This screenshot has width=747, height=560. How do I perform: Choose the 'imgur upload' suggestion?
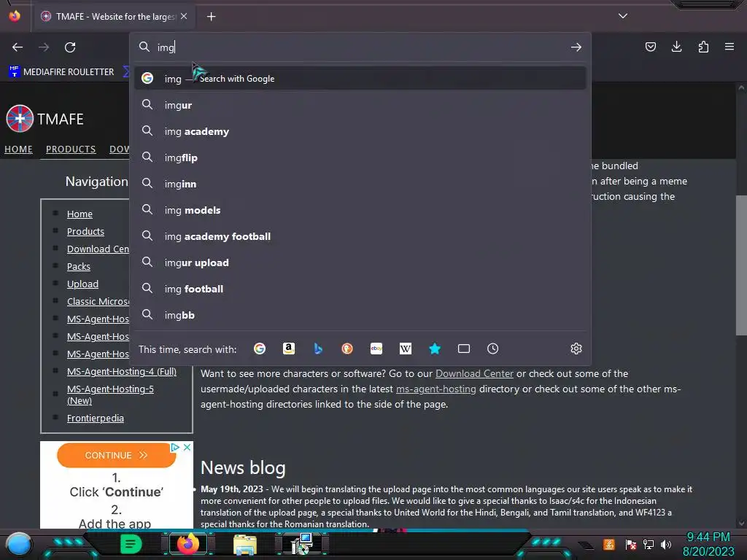pos(360,262)
